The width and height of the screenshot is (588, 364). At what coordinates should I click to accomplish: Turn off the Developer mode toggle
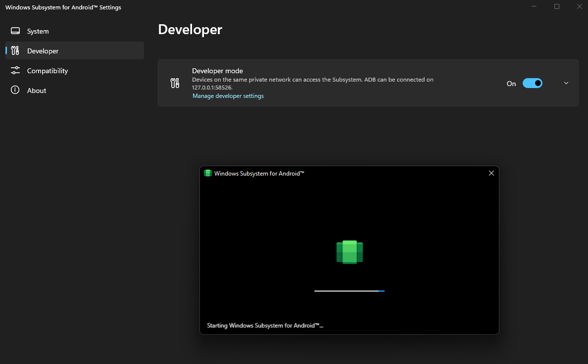[533, 83]
